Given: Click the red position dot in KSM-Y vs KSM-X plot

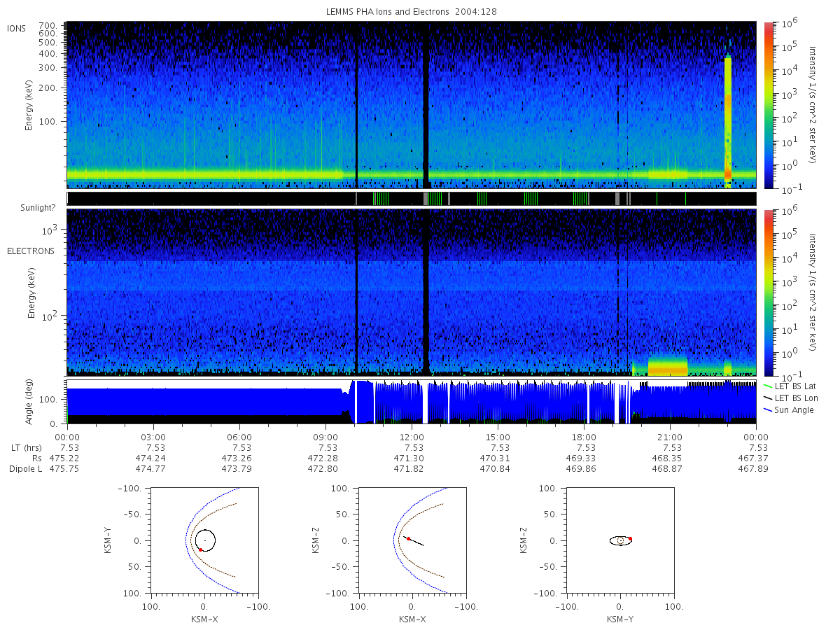Looking at the screenshot, I should coord(200,550).
